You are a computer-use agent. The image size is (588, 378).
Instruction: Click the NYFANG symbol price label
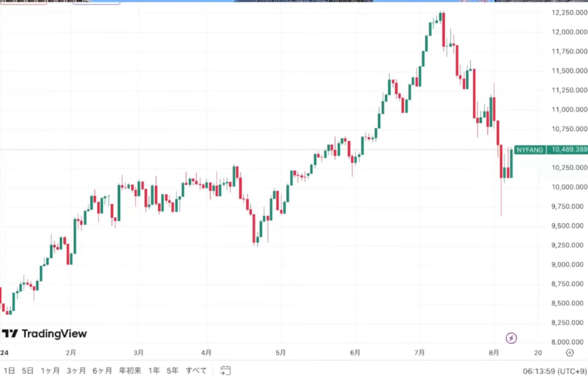pyautogui.click(x=530, y=150)
